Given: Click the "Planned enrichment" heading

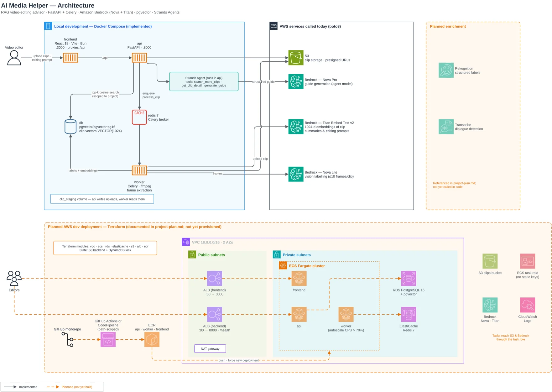Looking at the screenshot, I should [448, 26].
